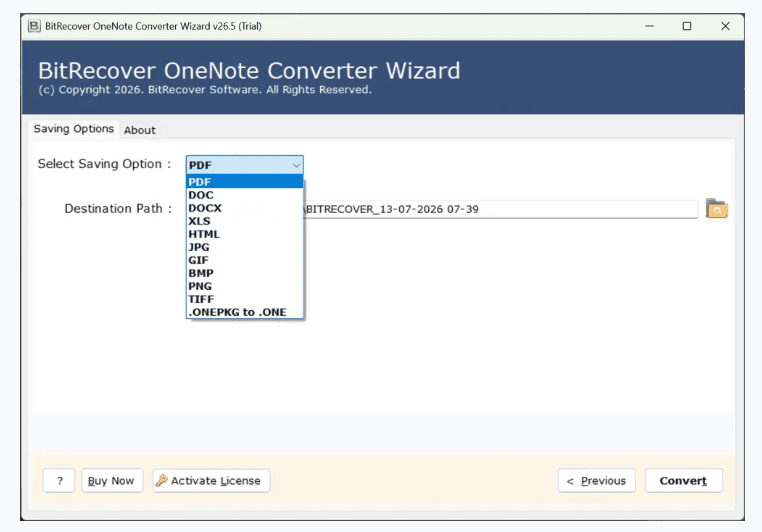Choose BMP from the saving option list
This screenshot has width=762, height=532.
point(244,273)
